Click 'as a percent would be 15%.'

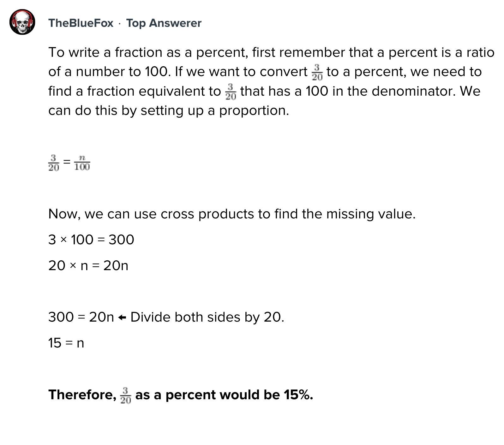pos(224,395)
